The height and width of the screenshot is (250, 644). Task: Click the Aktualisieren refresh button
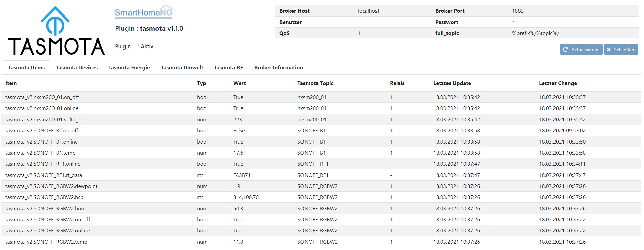pos(581,50)
